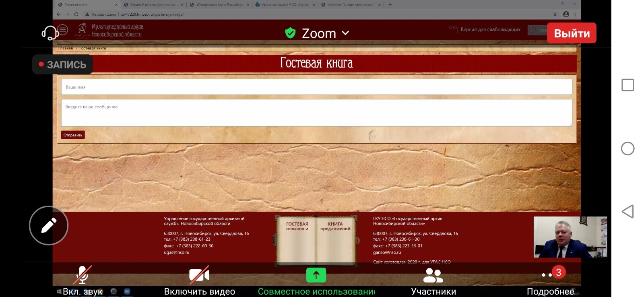
Task: Click the browser bookmark star icon
Action: pos(555,14)
